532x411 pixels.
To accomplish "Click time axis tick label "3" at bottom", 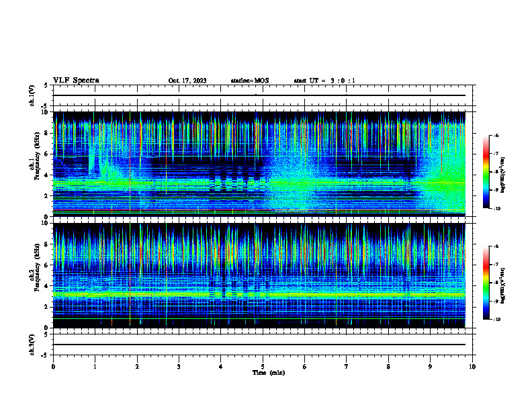I will pyautogui.click(x=179, y=367).
